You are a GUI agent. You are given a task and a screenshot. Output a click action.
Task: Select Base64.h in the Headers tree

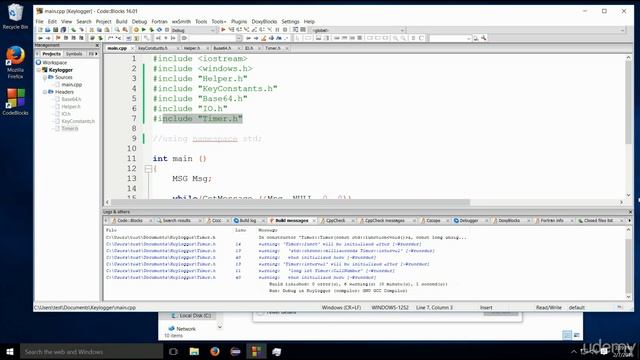[71, 99]
